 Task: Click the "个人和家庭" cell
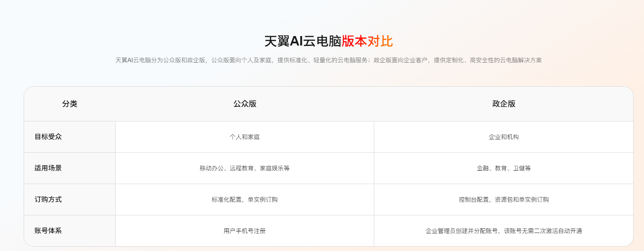[244, 137]
